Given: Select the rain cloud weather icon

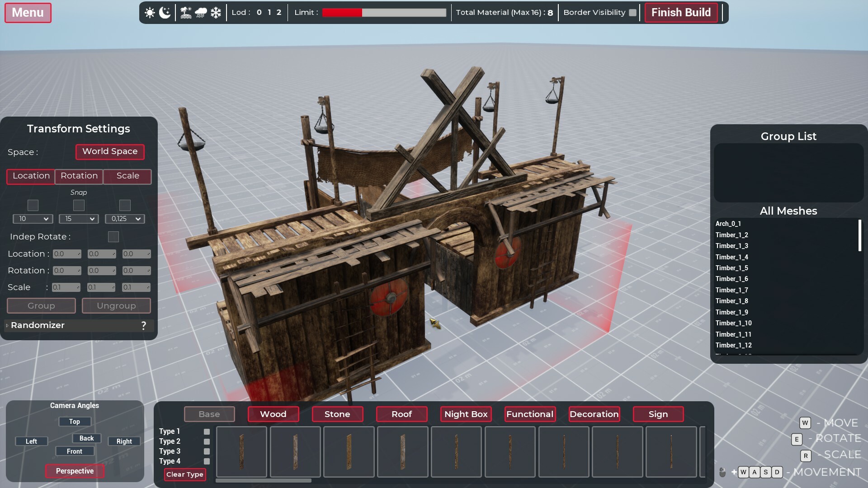Looking at the screenshot, I should pos(201,13).
